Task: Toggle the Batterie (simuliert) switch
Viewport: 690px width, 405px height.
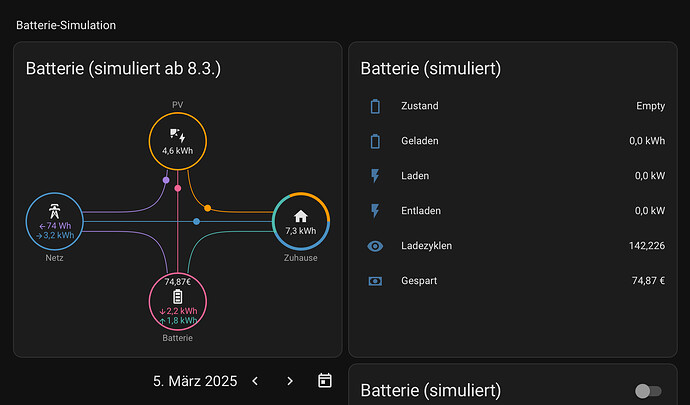Action: click(x=648, y=390)
